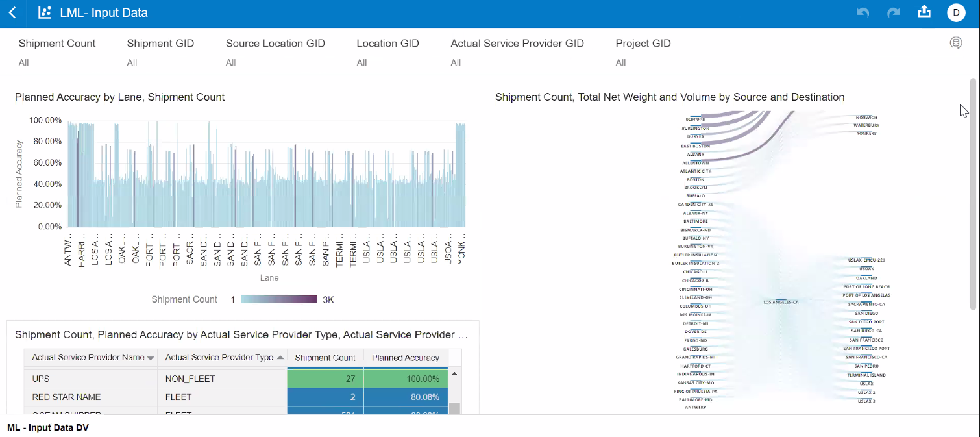Click the back arrow in header

tap(12, 13)
